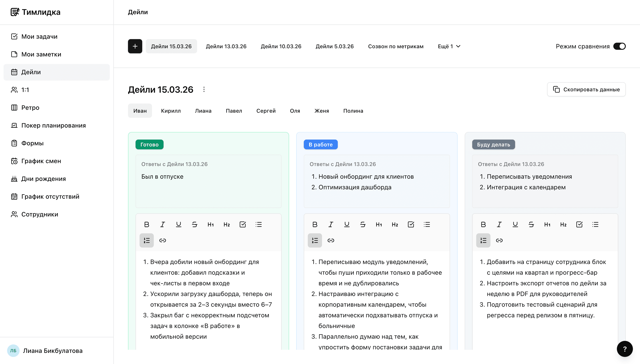Toggle bold in В работе editor
Image resolution: width=640 pixels, height=364 pixels.
[x=315, y=224]
